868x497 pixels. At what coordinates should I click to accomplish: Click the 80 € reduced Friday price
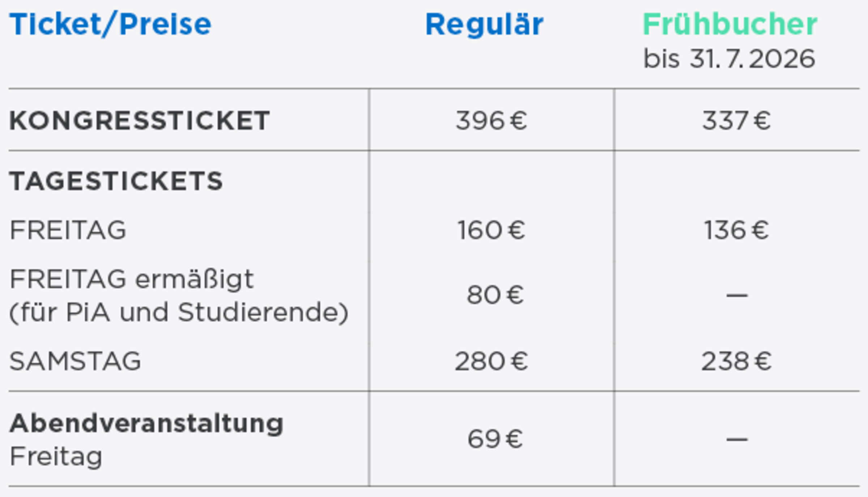click(x=495, y=295)
